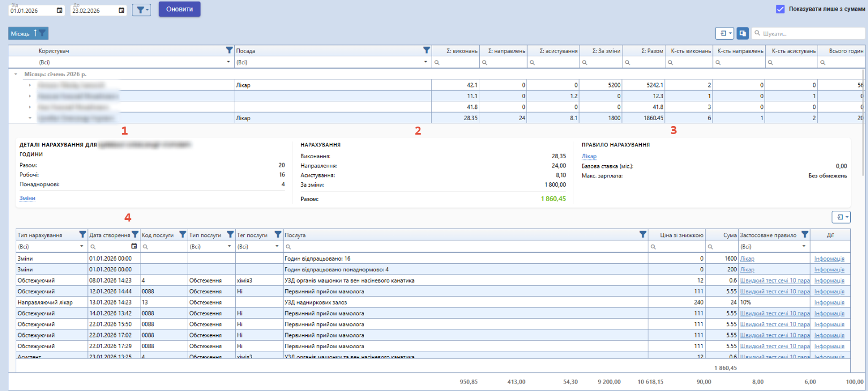Click the filter icon in the Користувач column header
868x391 pixels.
(x=229, y=50)
